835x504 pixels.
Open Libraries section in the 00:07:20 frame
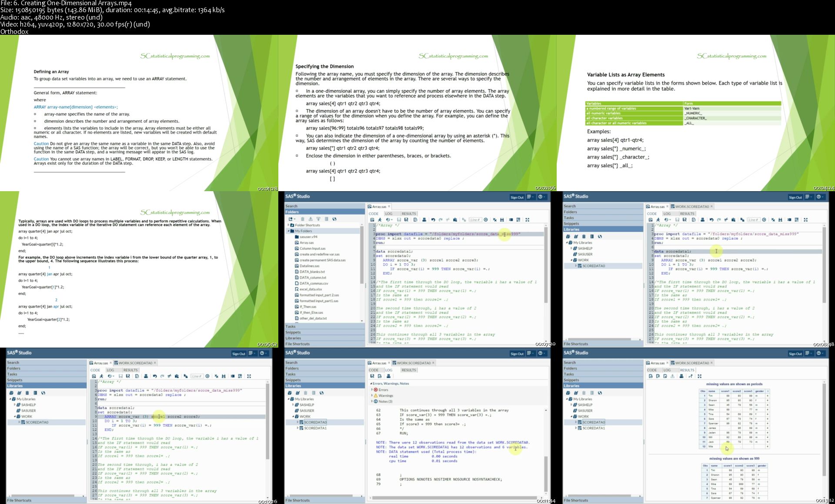tap(324, 338)
